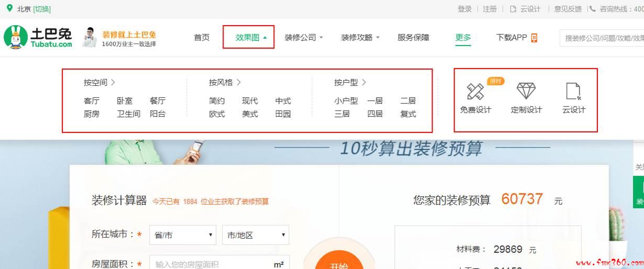Click the 下载APP nav item
The image size is (644, 269).
pos(512,38)
